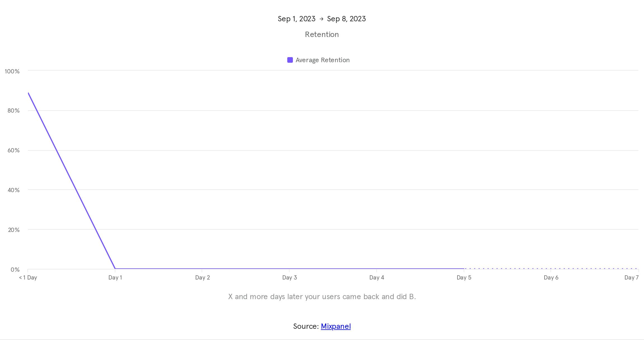The image size is (644, 340).
Task: Select the Day 2 axis label
Action: click(202, 278)
